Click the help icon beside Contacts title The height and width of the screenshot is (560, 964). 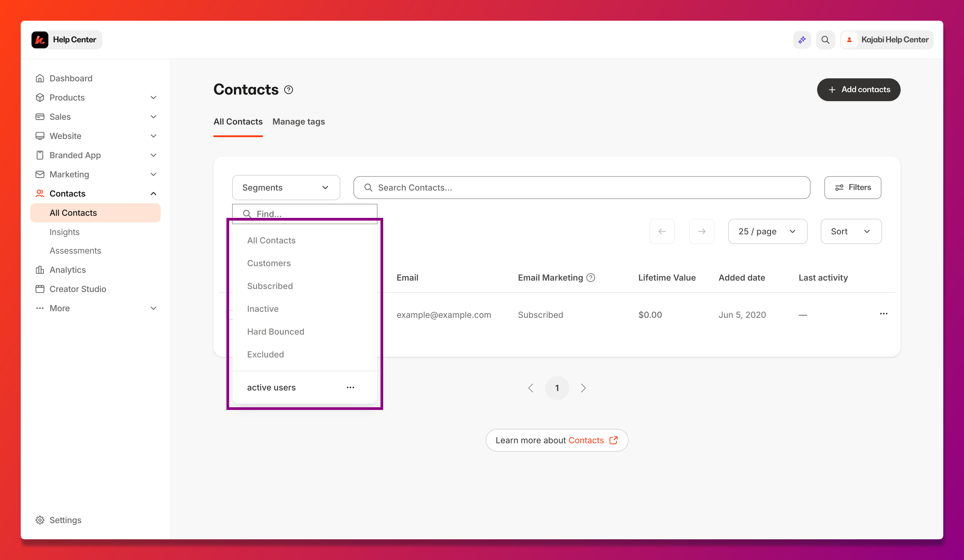(288, 90)
